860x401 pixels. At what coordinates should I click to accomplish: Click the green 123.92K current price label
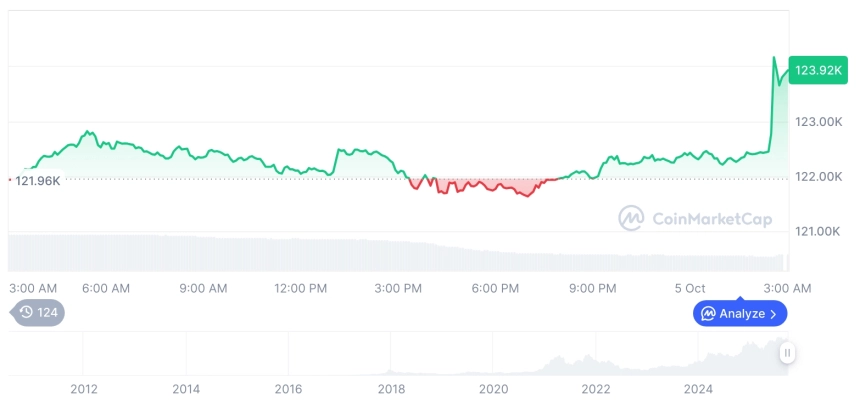tap(817, 70)
